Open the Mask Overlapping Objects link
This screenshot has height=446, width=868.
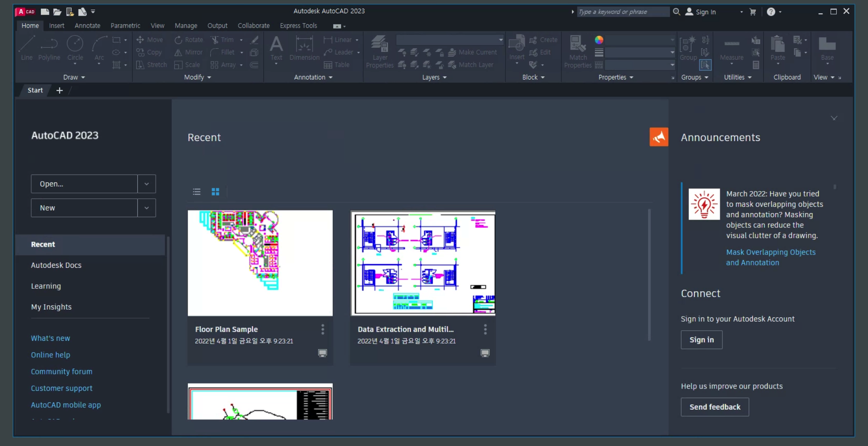pyautogui.click(x=771, y=257)
